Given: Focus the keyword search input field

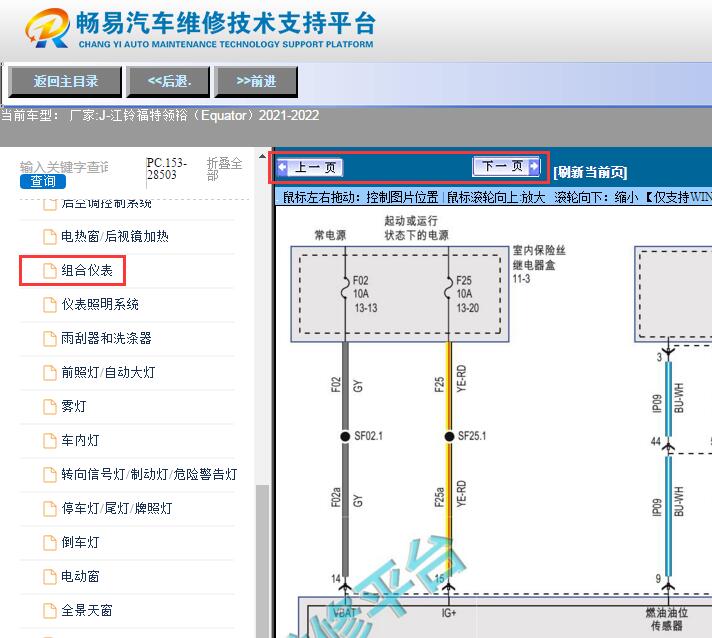Looking at the screenshot, I should click(x=64, y=167).
